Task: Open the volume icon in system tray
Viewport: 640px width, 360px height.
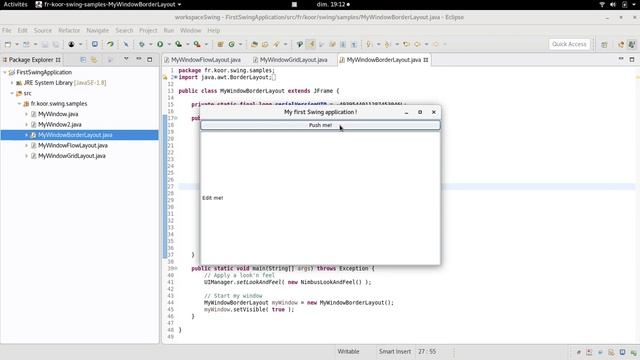Action: 613,4
